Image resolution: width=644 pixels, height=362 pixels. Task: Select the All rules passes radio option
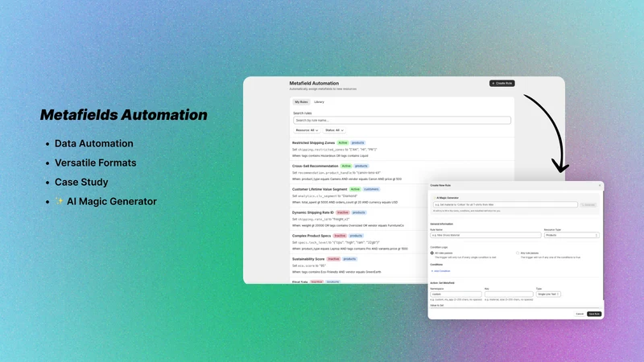click(x=431, y=253)
